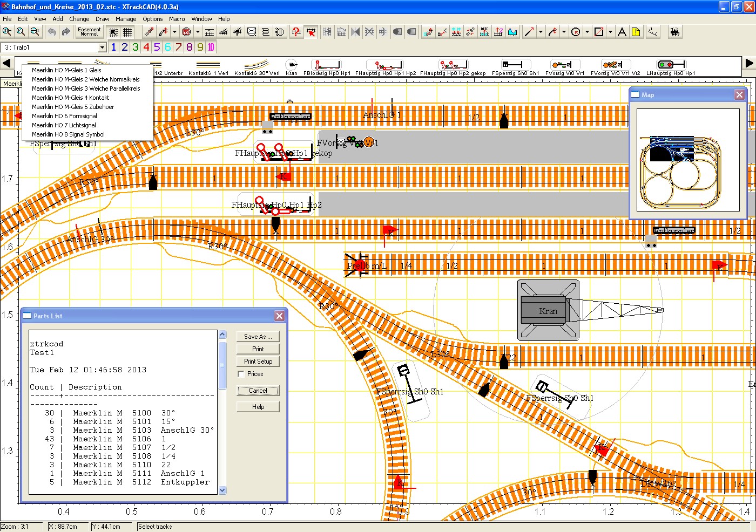The image size is (756, 532).
Task: Select the yellow Note tool
Action: click(x=636, y=32)
